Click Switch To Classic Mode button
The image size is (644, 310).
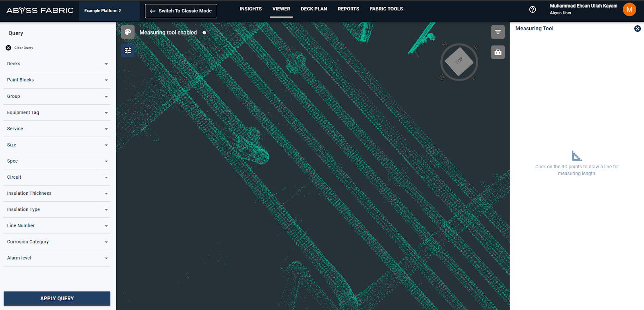181,11
